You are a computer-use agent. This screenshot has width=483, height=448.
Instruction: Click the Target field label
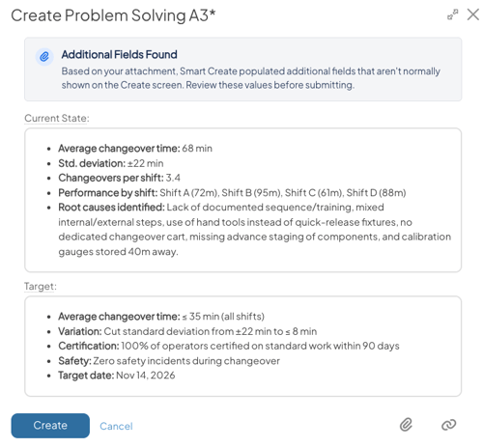[41, 286]
